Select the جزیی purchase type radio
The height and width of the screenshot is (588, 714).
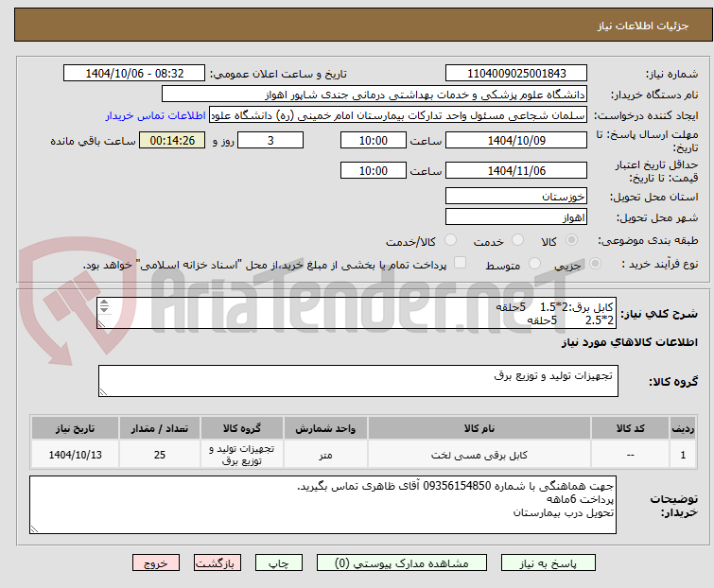(595, 264)
